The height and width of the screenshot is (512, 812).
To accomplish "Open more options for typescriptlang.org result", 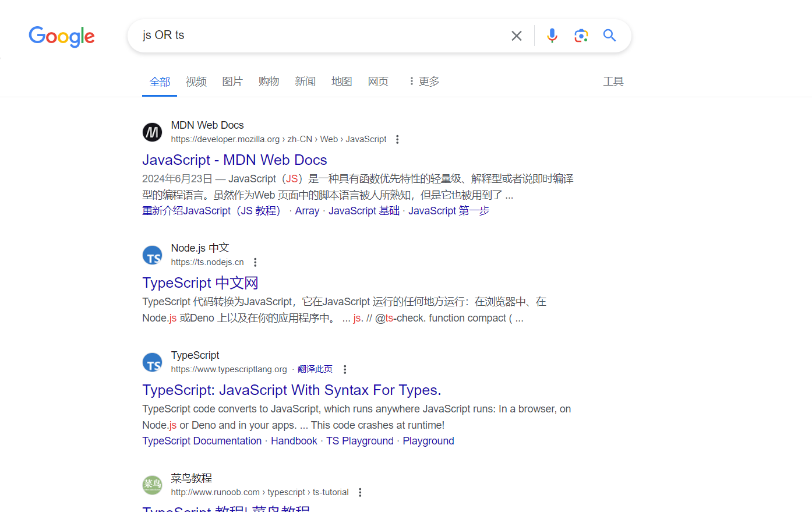I will pos(345,369).
